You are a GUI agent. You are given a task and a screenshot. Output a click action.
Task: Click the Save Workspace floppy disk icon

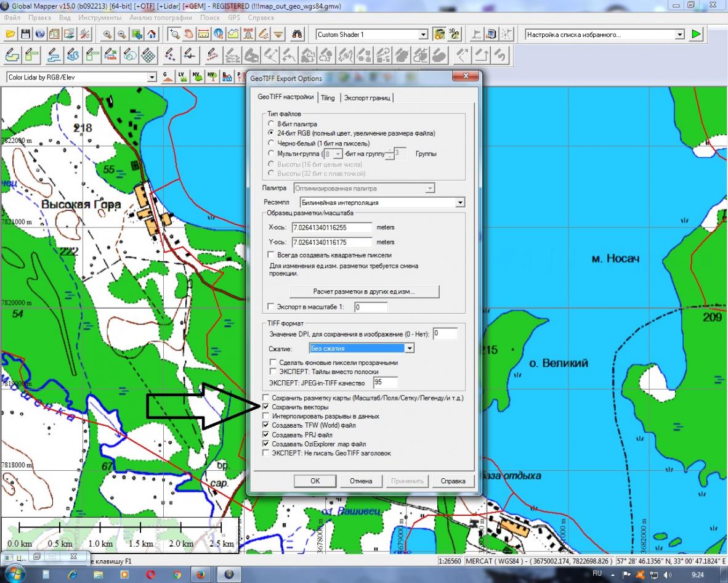pos(26,35)
